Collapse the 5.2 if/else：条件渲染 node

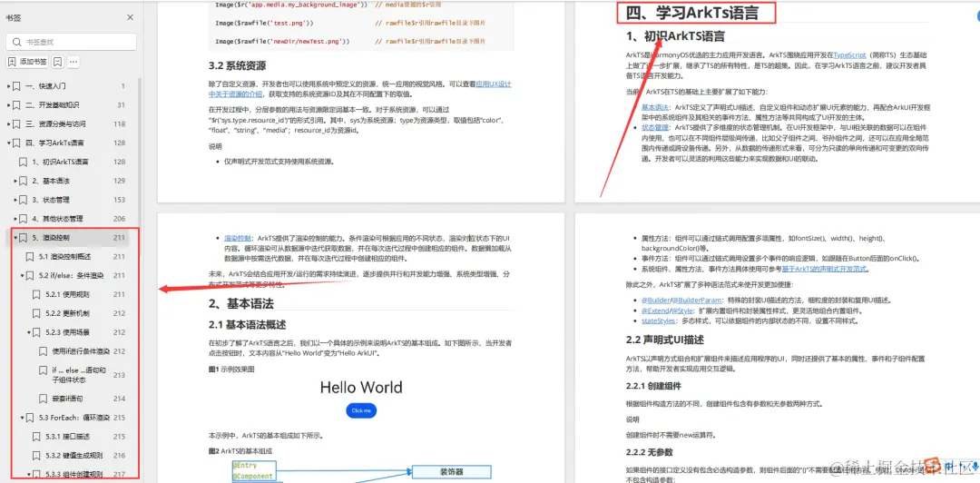point(23,275)
